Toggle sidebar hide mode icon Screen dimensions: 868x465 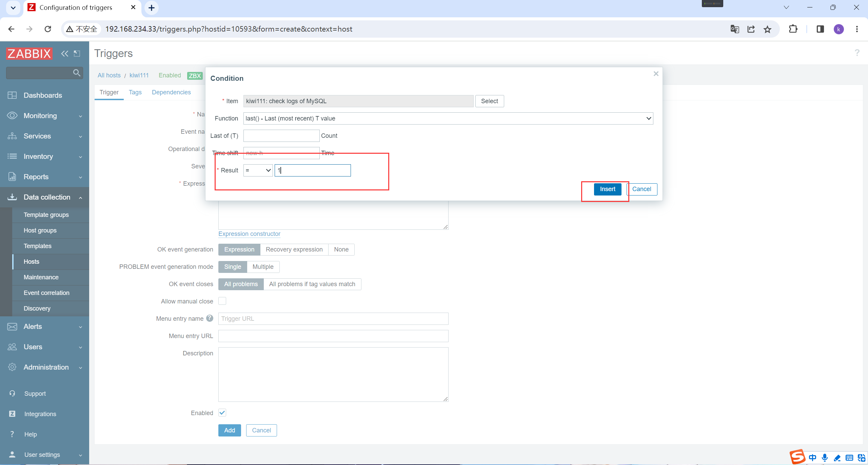[77, 53]
